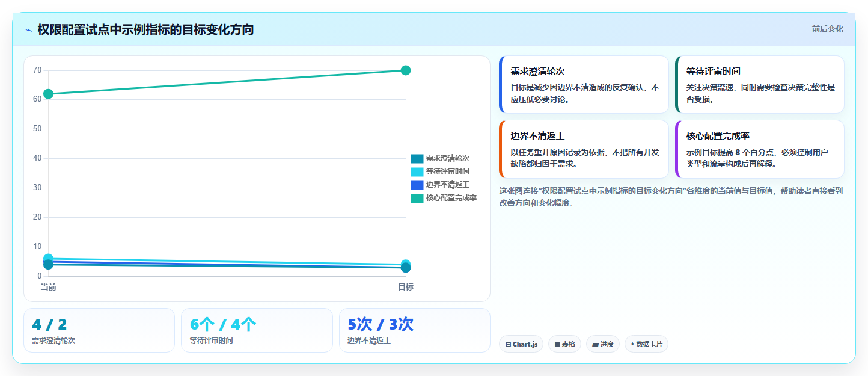
Task: Click the Chart.js tag chip
Action: [521, 344]
